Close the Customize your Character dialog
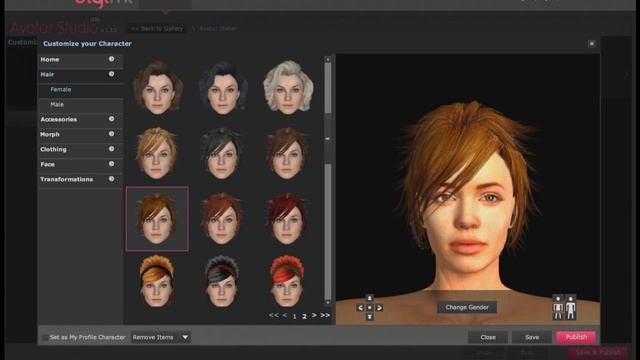Image resolution: width=640 pixels, height=360 pixels. point(592,44)
